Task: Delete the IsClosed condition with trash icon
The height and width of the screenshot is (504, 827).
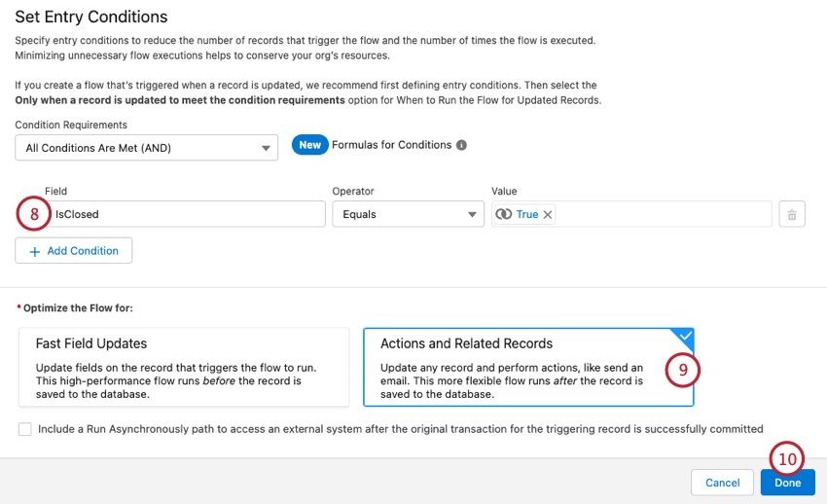Action: [x=791, y=214]
